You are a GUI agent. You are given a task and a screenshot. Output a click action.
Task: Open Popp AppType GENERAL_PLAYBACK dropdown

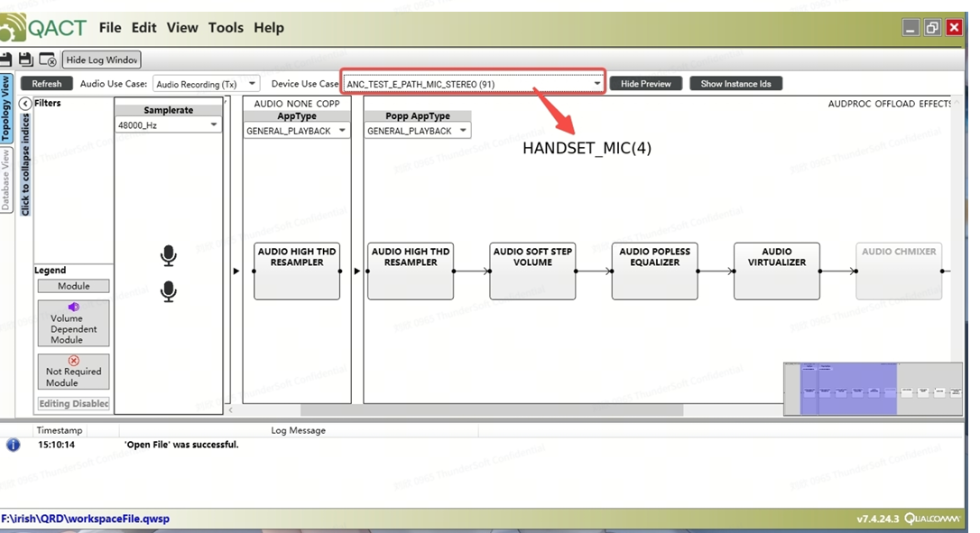[x=417, y=131]
